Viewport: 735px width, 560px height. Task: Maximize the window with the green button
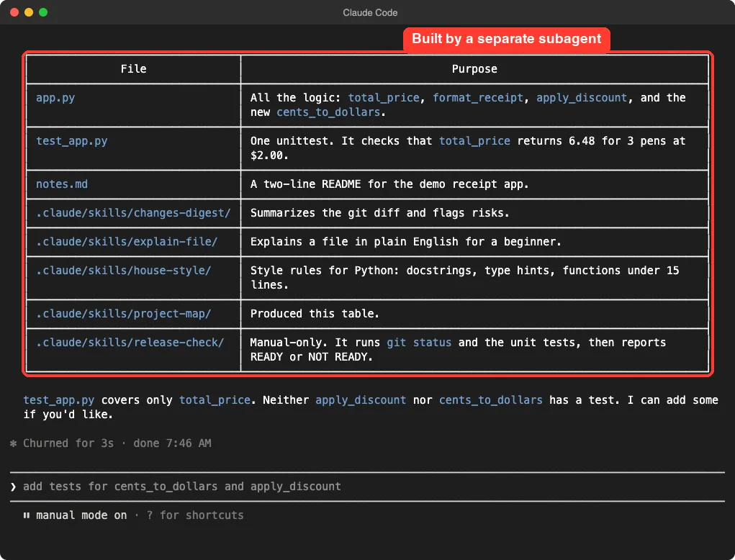point(43,12)
